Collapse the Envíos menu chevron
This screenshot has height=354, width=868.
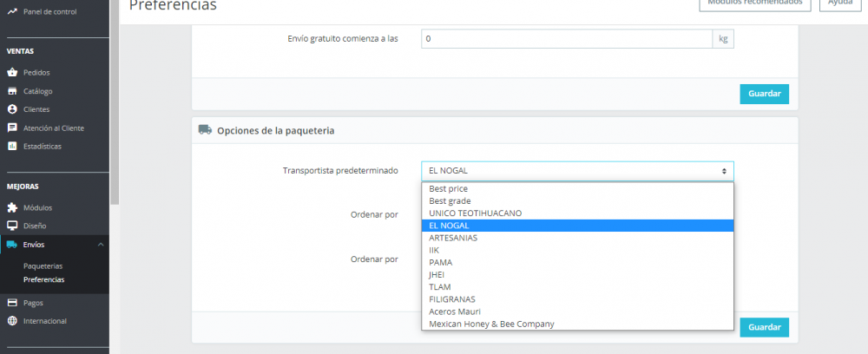[100, 245]
